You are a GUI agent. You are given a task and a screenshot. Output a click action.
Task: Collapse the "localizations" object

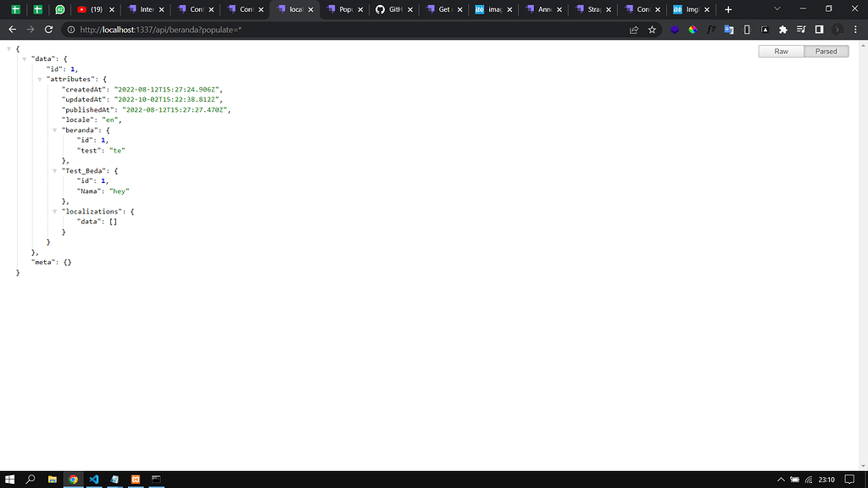pyautogui.click(x=55, y=211)
